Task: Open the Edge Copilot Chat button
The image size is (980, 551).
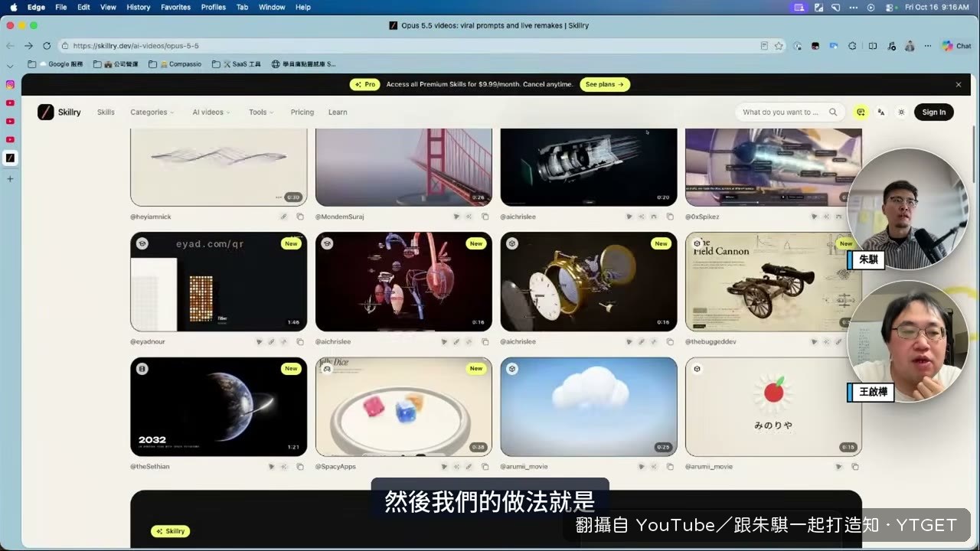Action: pyautogui.click(x=957, y=45)
